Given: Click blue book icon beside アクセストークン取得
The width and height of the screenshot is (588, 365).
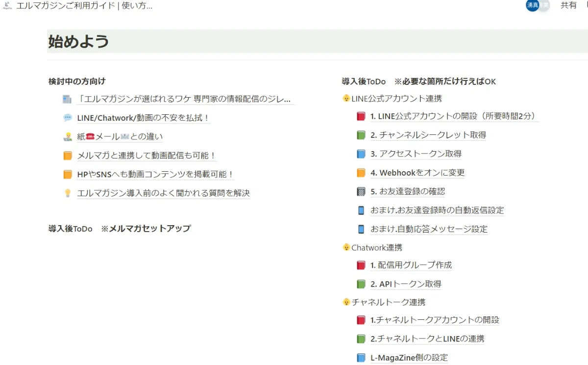Looking at the screenshot, I should coord(361,154).
